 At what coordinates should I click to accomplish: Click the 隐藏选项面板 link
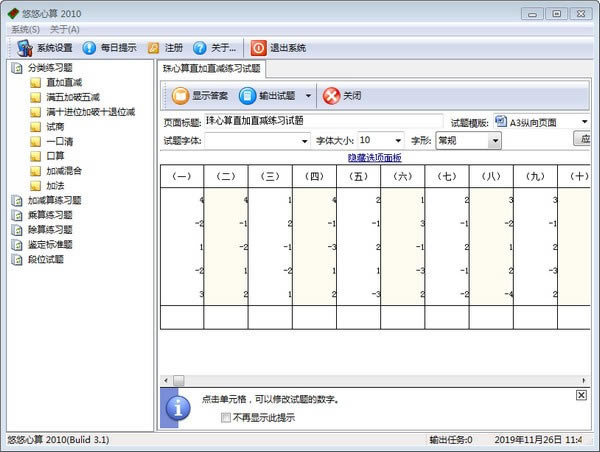pos(374,158)
